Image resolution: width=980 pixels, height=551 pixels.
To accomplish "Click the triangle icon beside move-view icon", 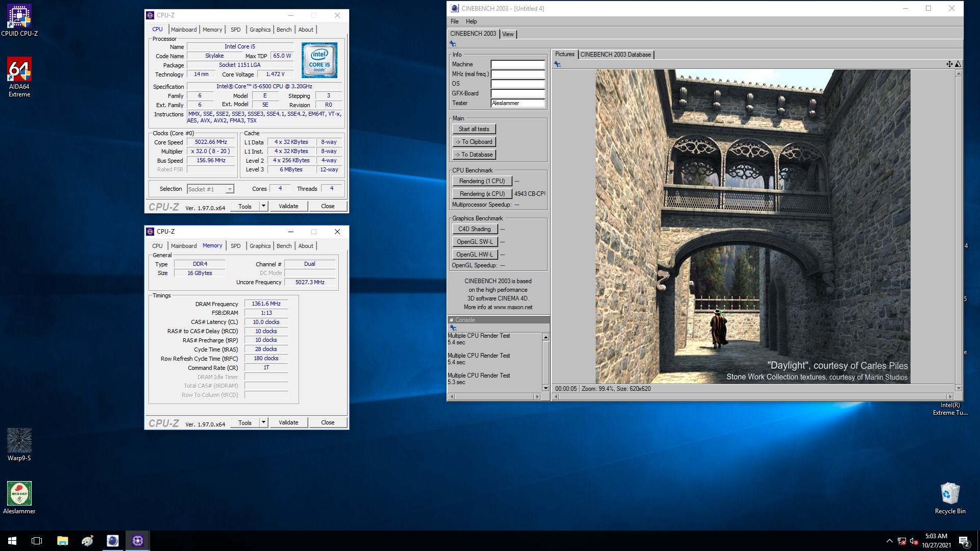I will [x=958, y=64].
